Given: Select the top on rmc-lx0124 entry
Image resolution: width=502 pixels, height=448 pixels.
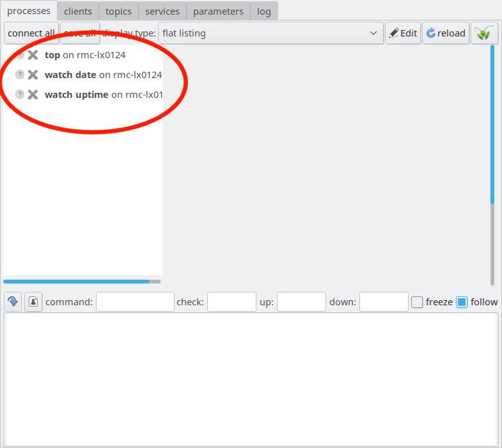Looking at the screenshot, I should [x=85, y=55].
